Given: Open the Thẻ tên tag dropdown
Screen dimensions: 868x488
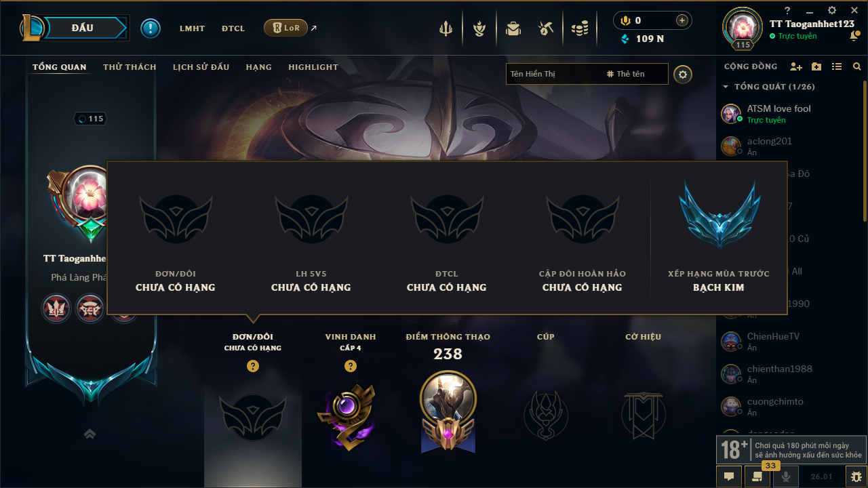Looking at the screenshot, I should [627, 74].
